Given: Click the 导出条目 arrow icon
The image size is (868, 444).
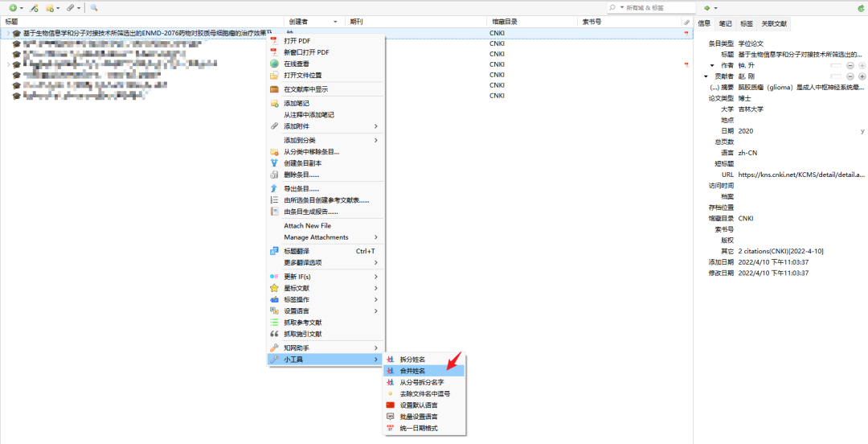Looking at the screenshot, I should pos(273,189).
